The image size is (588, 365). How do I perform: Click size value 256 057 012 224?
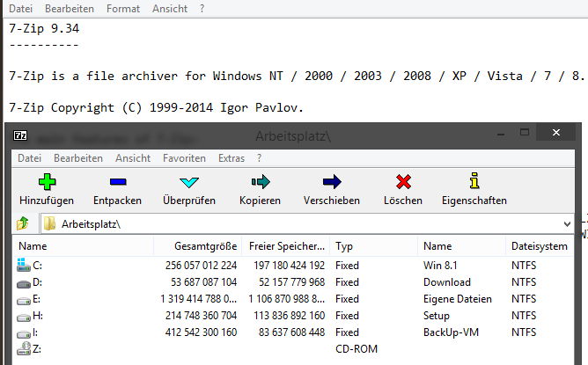pyautogui.click(x=201, y=266)
